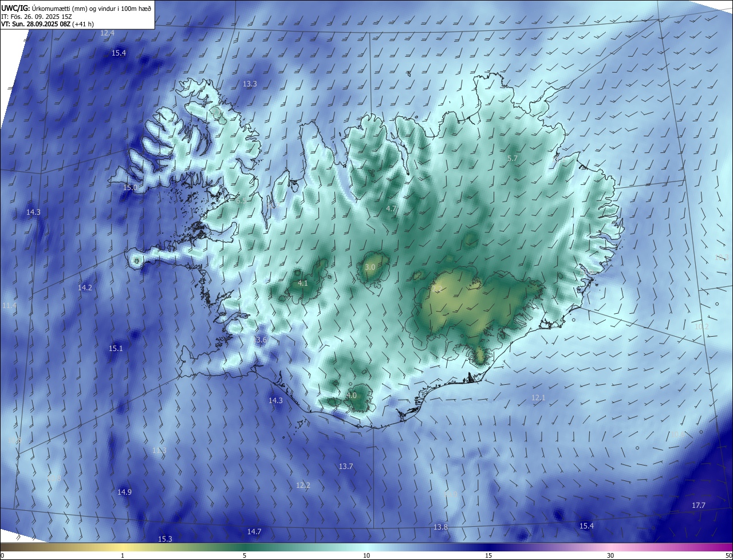Click the 12.1 value label southeast of Iceland
Viewport: 733px width, 560px height.
[538, 398]
